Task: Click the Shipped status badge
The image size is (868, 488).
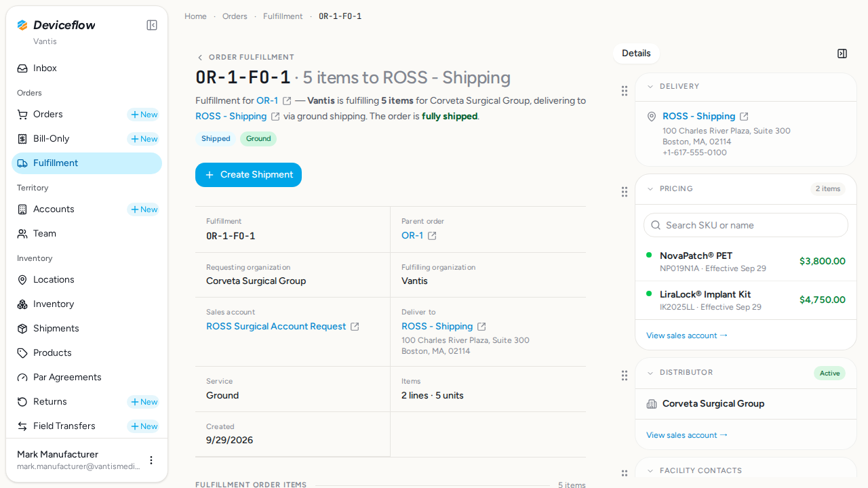Action: tap(216, 139)
